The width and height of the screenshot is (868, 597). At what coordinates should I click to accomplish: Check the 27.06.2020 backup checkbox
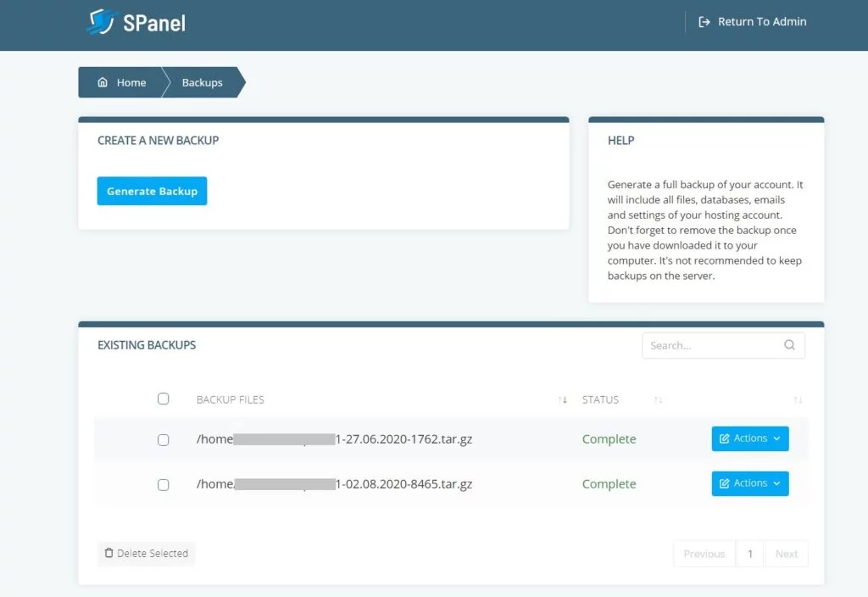tap(164, 440)
